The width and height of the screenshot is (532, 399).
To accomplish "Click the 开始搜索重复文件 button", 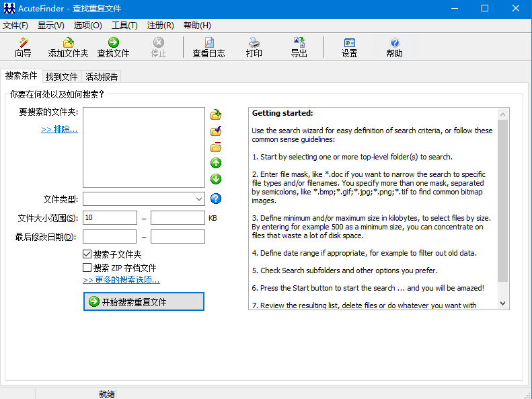I will pyautogui.click(x=144, y=301).
